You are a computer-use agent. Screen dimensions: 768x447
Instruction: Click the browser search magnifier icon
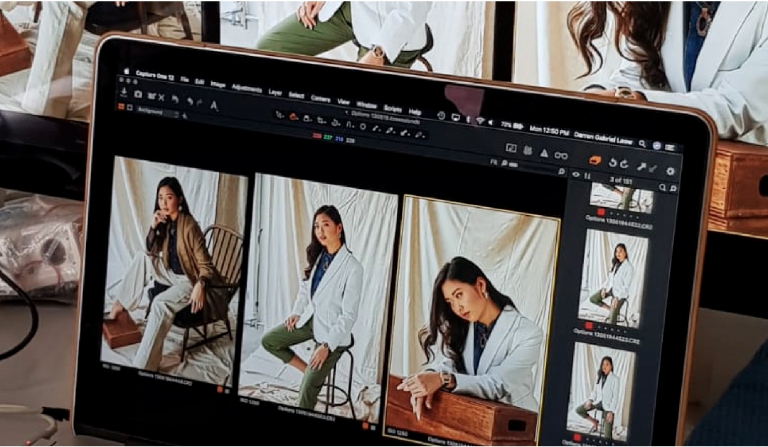coord(662,187)
